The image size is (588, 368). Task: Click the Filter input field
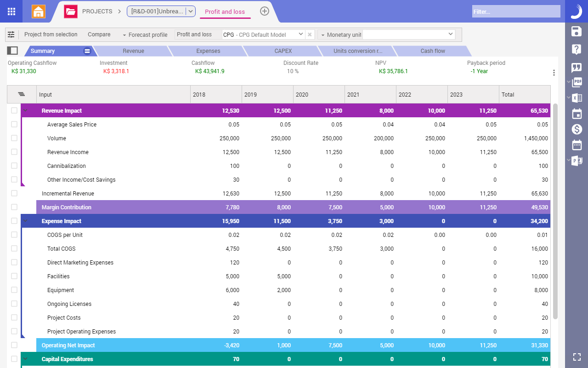[x=516, y=11]
